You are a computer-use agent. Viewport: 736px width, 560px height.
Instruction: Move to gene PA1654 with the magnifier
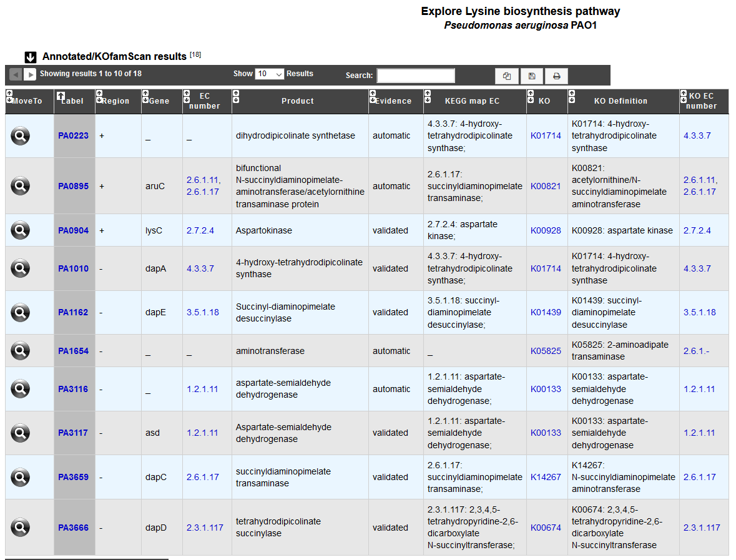pos(20,351)
